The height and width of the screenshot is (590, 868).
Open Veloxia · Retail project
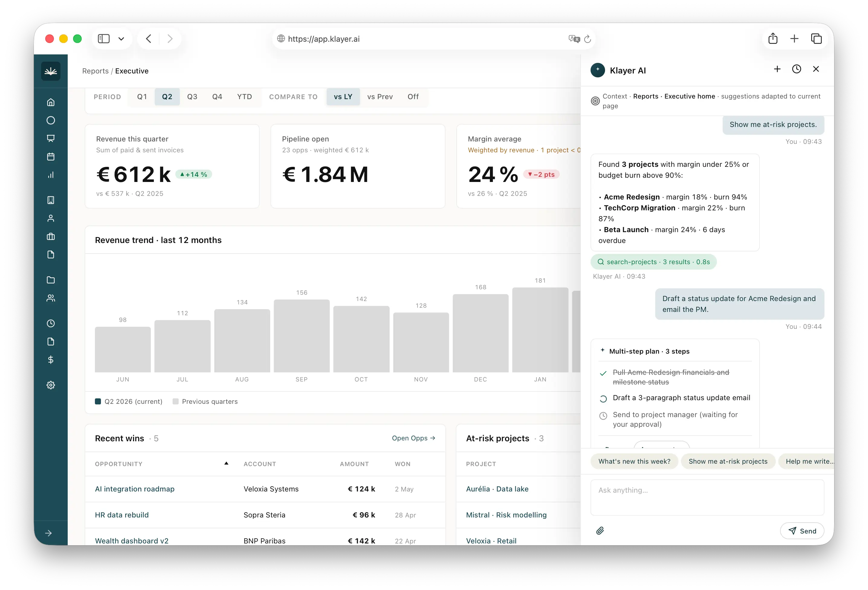pyautogui.click(x=491, y=541)
